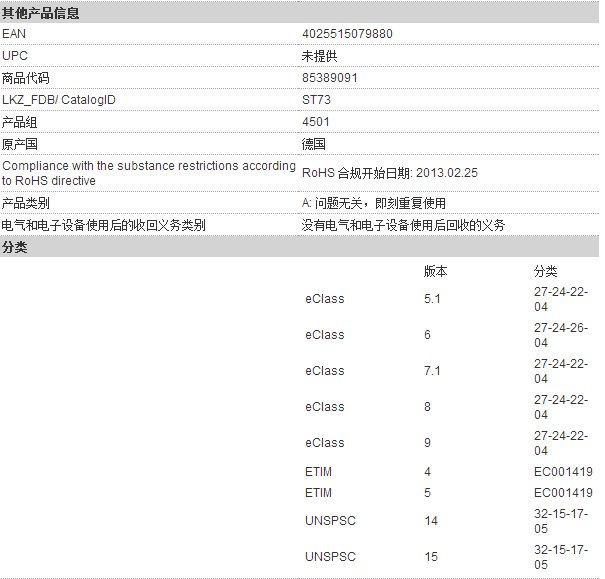Click the LKZ_FDB/ CatalogID label

pyautogui.click(x=59, y=100)
